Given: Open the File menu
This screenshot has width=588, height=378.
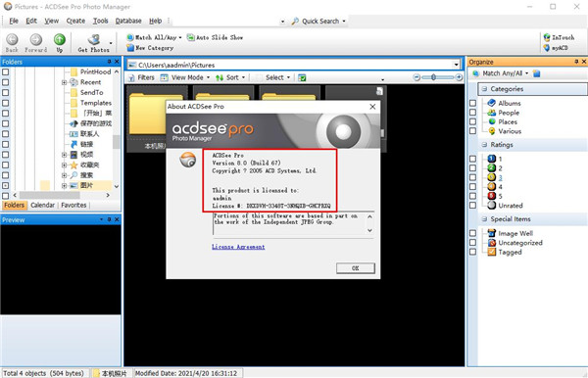Looking at the screenshot, I should click(14, 21).
